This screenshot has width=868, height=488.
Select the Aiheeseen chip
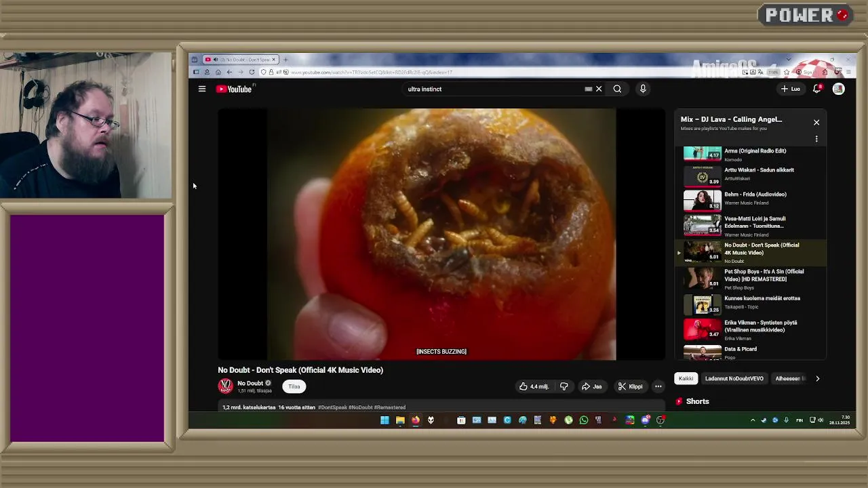[x=789, y=378]
